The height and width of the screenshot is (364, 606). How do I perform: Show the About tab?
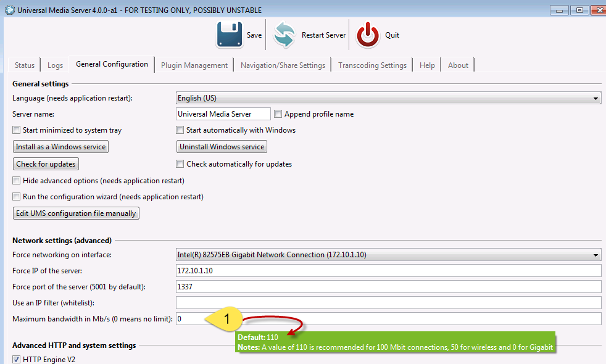(x=458, y=65)
